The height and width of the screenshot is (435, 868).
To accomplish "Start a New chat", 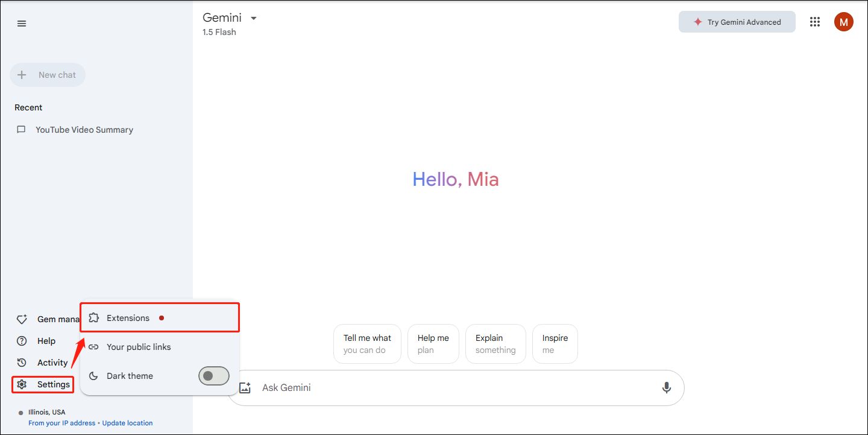I will click(48, 75).
